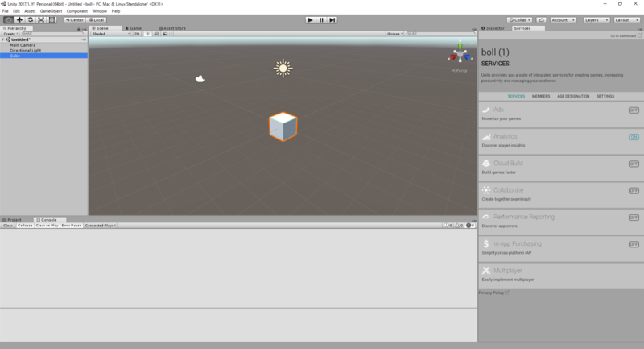Image resolution: width=644 pixels, height=349 pixels.
Task: Open the Members tab in Services
Action: pos(541,96)
